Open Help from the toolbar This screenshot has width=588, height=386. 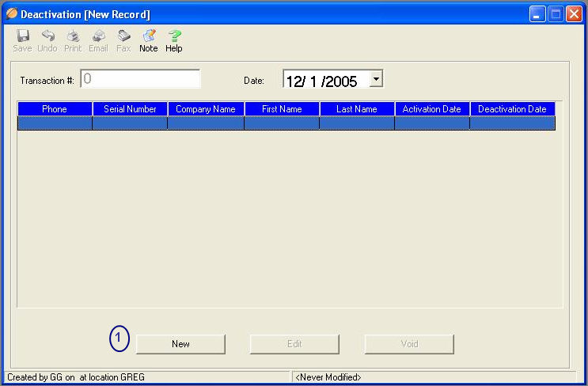(174, 41)
